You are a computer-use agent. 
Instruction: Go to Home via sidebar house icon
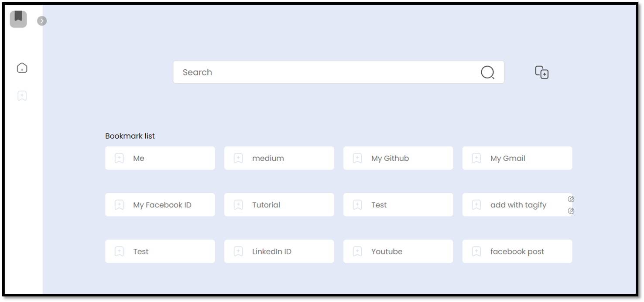pos(22,68)
